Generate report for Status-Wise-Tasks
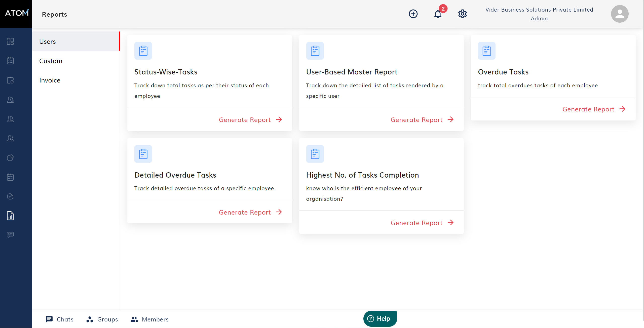Image resolution: width=644 pixels, height=328 pixels. coord(250,120)
